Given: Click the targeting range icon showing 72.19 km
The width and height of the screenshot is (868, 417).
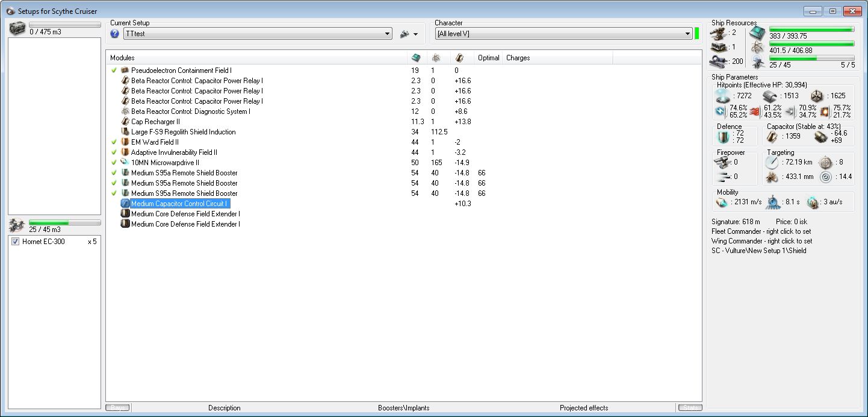Looking at the screenshot, I should (x=772, y=162).
